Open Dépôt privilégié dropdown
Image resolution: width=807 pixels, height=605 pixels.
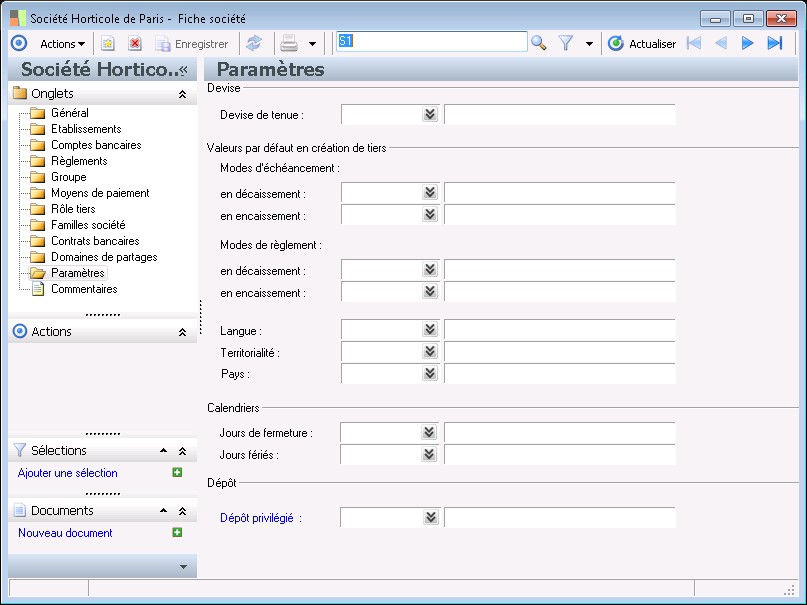430,517
